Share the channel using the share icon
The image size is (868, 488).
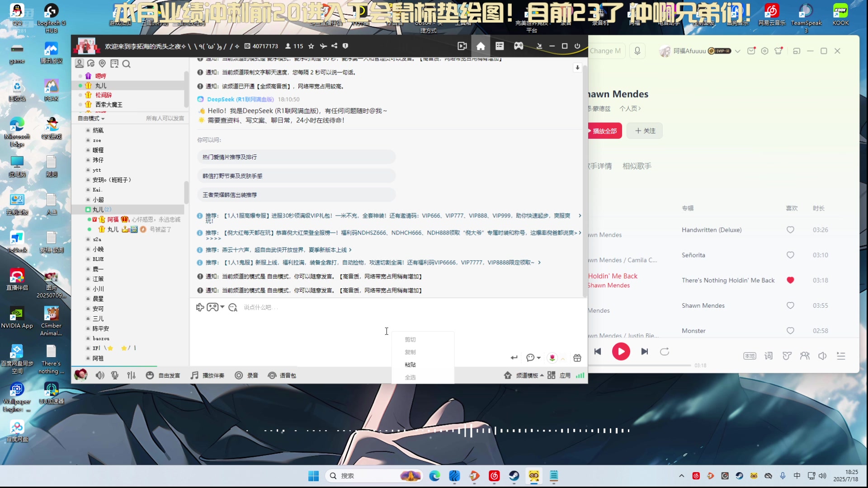click(334, 46)
